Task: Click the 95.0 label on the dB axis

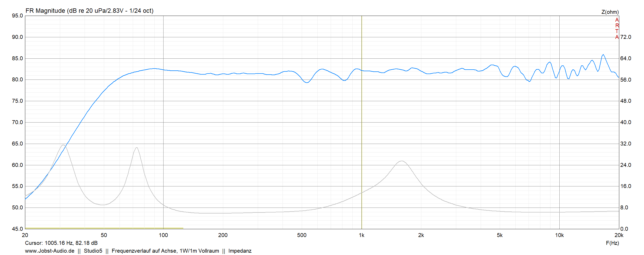Action: (17, 16)
